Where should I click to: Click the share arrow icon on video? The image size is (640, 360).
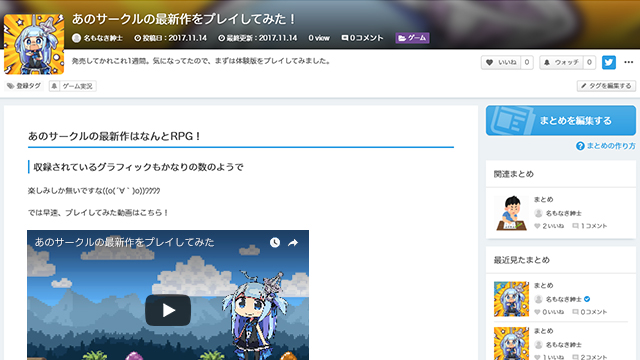pos(293,243)
